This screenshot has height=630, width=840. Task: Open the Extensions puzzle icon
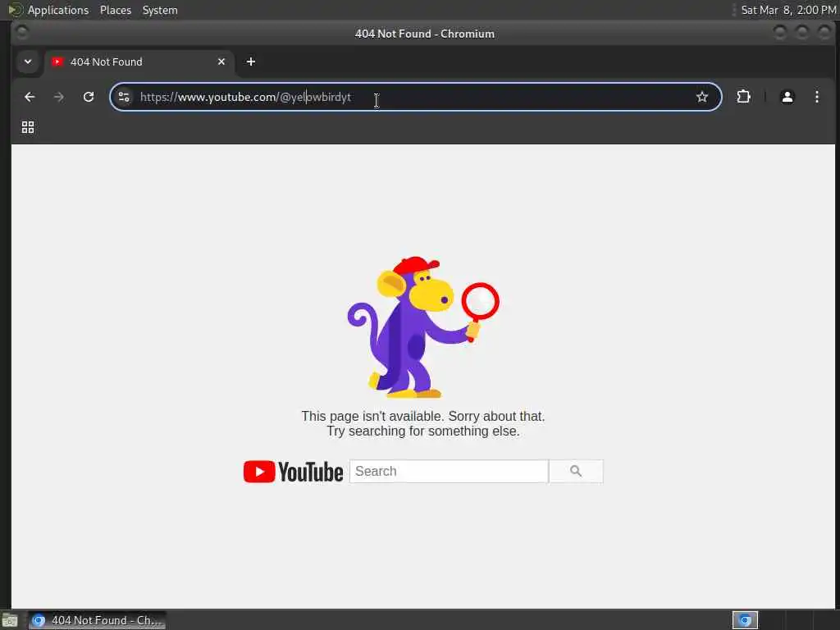click(743, 97)
